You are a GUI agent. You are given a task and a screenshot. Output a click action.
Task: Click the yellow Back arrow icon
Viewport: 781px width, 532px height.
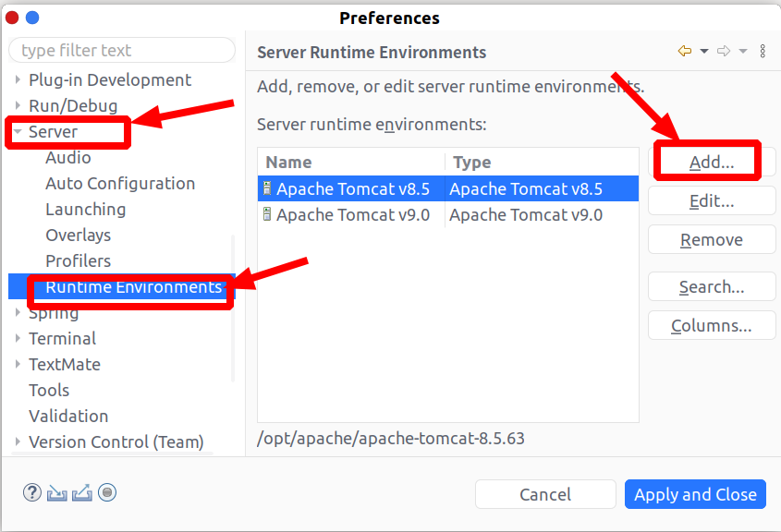684,52
